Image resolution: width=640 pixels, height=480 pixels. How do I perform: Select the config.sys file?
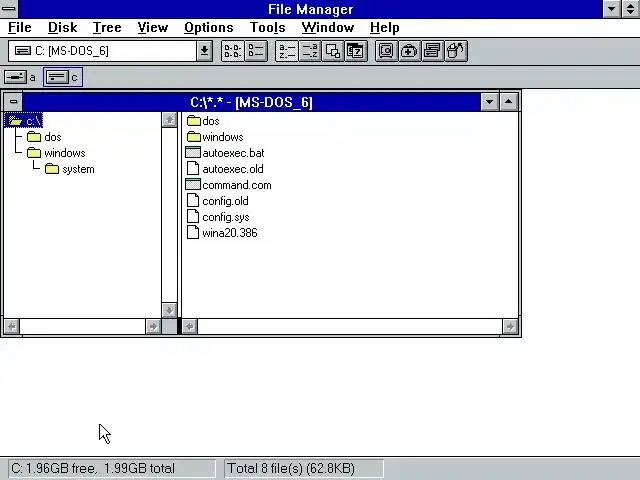click(x=218, y=217)
